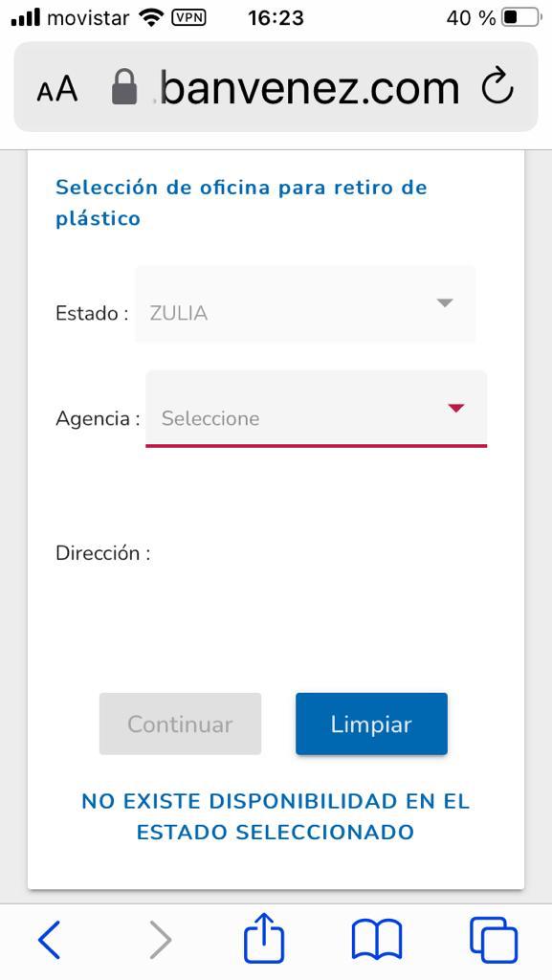Expand the Agencia red dropdown arrow
This screenshot has height=980, width=552.
click(x=456, y=408)
